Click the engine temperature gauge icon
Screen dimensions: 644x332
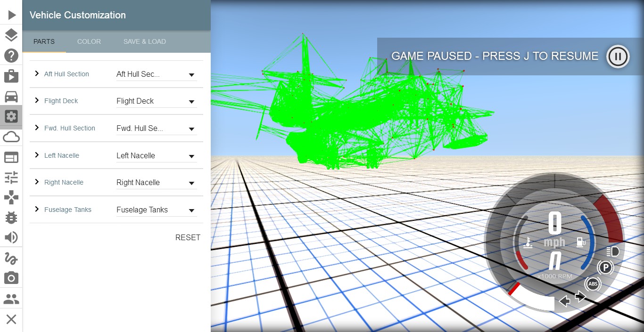pos(528,243)
